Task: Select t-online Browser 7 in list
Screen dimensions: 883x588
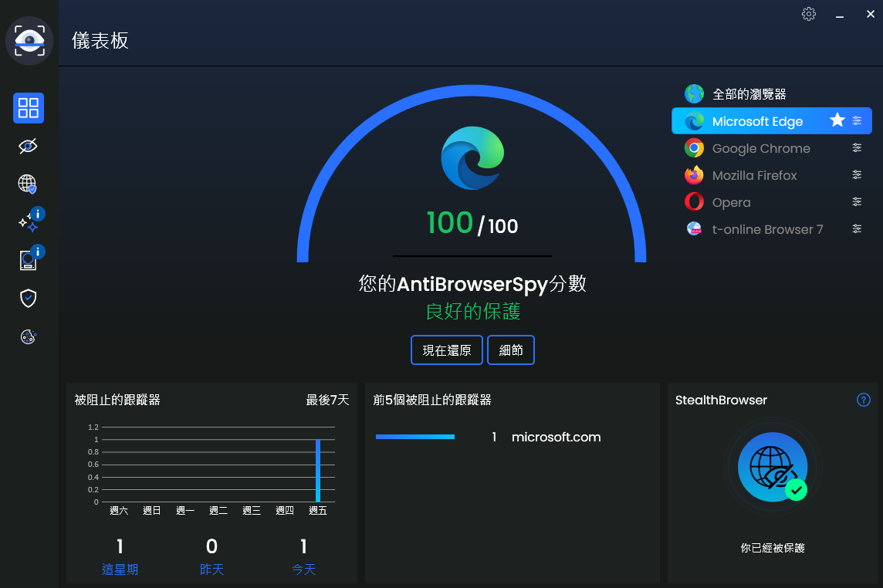Action: [x=772, y=229]
